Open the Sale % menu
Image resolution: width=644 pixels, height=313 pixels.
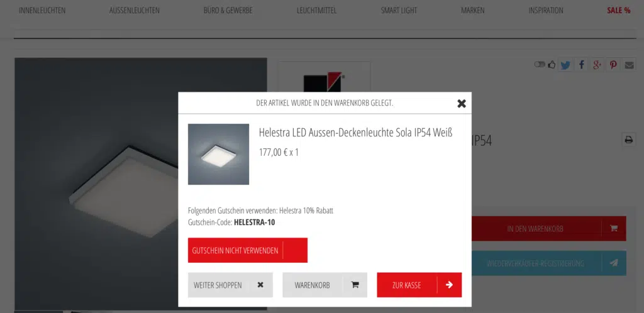coord(619,11)
